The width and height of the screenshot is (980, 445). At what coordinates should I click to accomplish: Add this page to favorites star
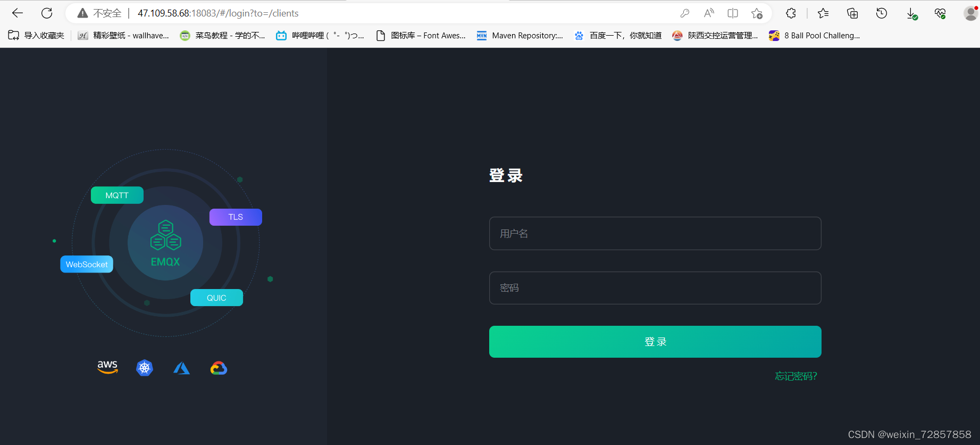(757, 13)
